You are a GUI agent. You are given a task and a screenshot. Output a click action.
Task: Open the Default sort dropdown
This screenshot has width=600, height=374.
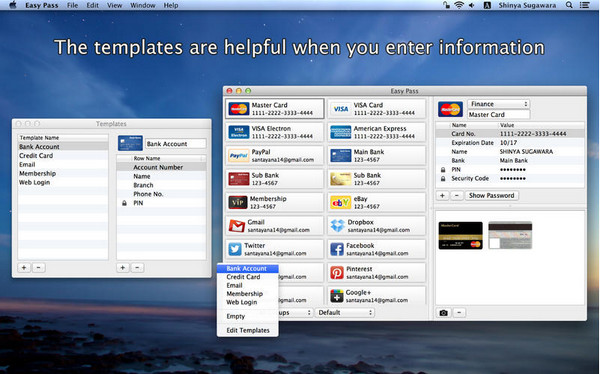pos(345,313)
